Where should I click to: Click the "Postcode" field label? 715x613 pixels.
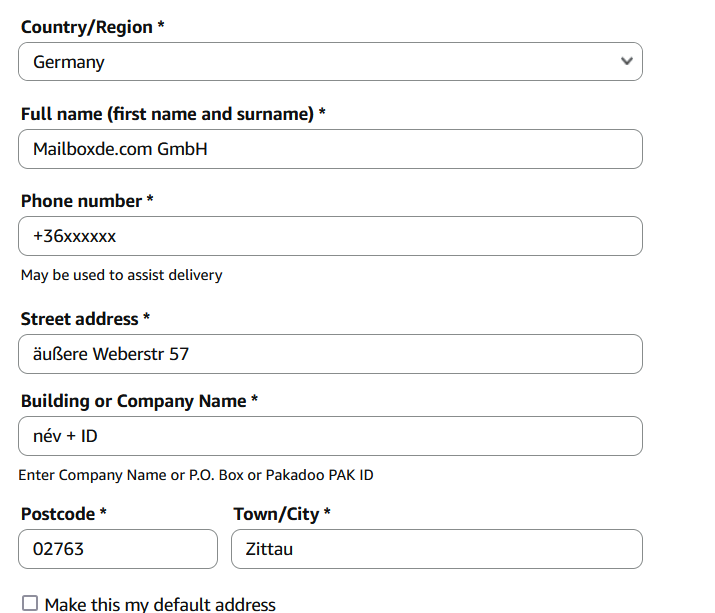[x=58, y=514]
